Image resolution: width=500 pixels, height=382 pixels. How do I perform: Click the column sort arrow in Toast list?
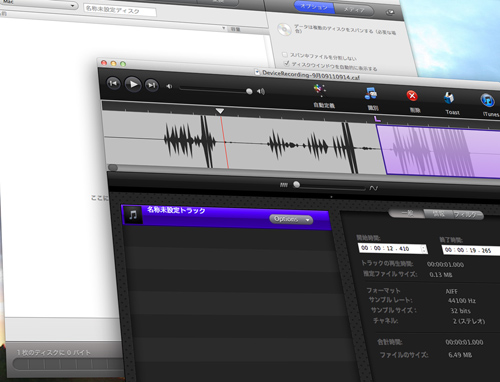click(x=224, y=28)
